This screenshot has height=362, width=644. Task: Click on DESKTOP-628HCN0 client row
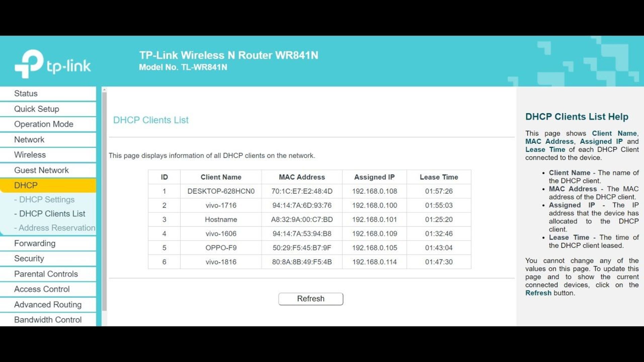tap(310, 191)
